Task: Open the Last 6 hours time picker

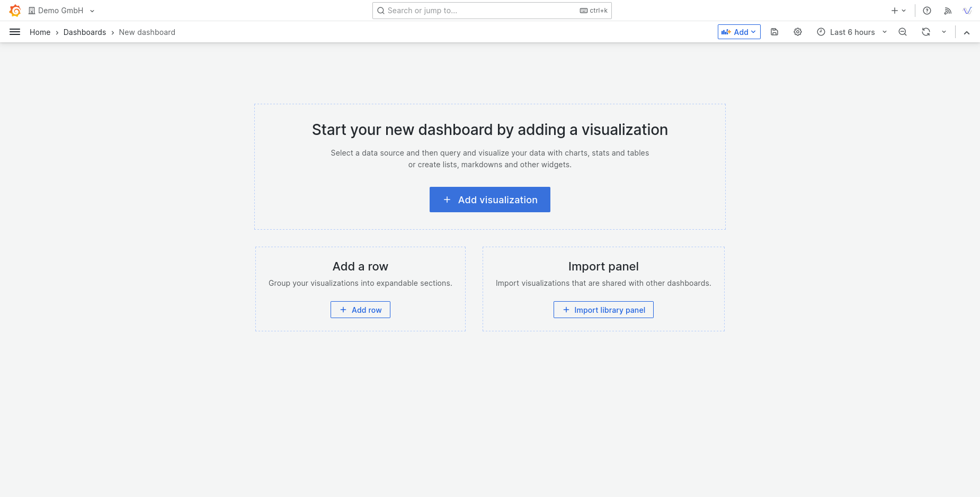Action: [852, 32]
